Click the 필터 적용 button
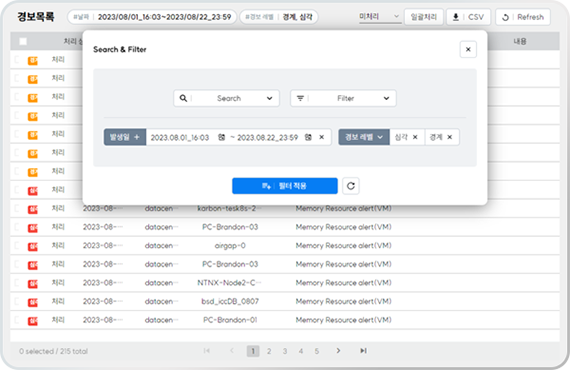The image size is (570, 370). coord(285,186)
